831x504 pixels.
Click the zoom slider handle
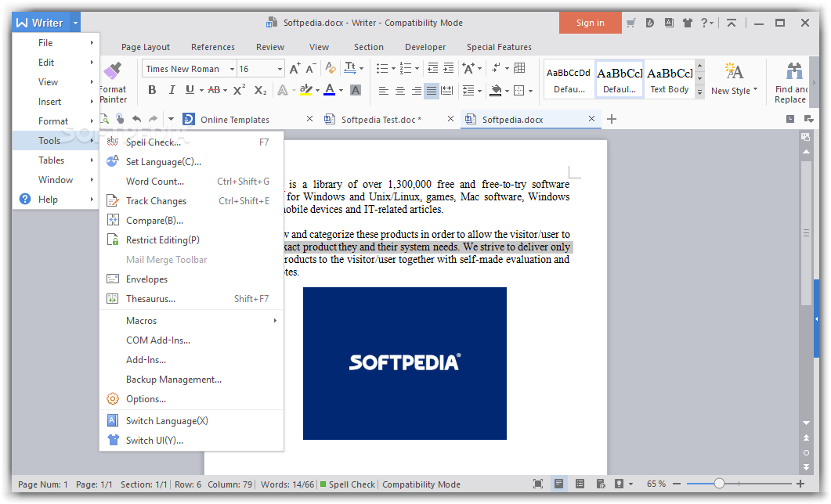(719, 484)
